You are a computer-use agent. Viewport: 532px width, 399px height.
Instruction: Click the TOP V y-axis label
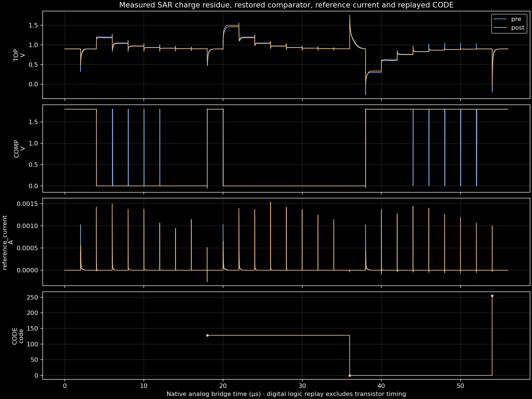[x=19, y=55]
